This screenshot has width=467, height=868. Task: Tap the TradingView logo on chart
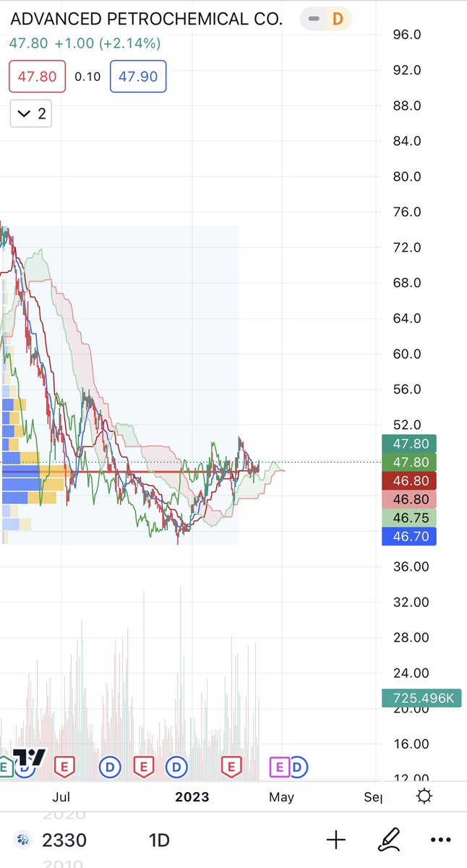coord(30,758)
